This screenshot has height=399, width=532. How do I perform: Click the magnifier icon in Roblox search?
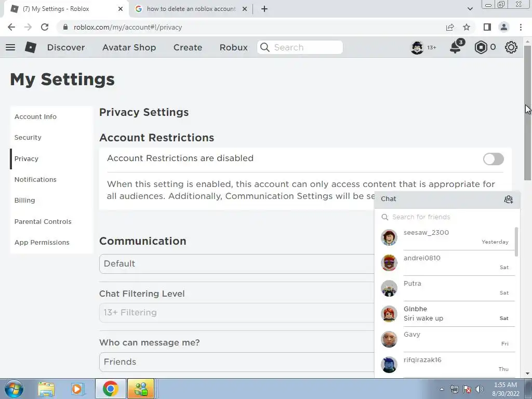point(265,47)
